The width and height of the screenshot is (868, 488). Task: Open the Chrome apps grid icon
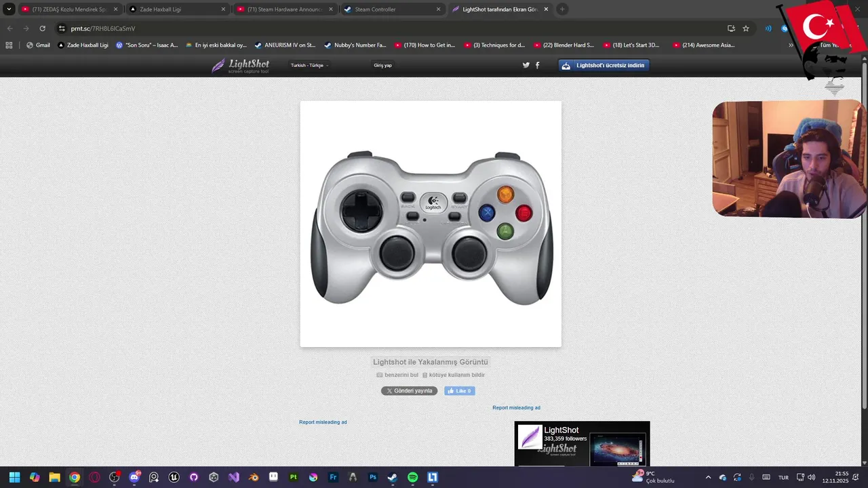click(x=9, y=45)
